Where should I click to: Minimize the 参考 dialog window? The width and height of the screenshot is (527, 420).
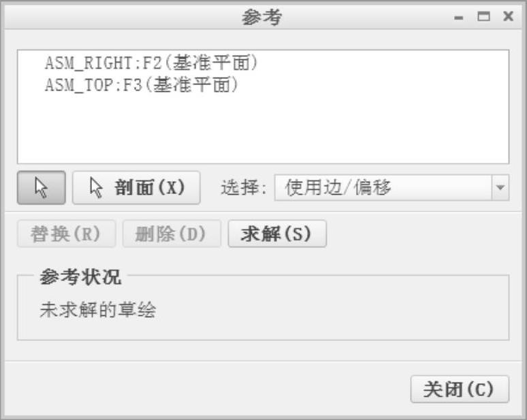point(459,18)
